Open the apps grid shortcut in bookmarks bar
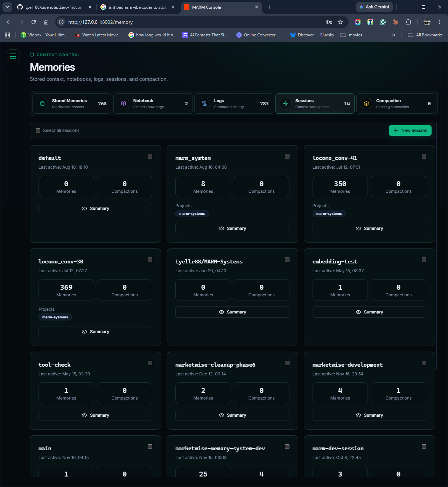Image resolution: width=448 pixels, height=487 pixels. [7, 35]
